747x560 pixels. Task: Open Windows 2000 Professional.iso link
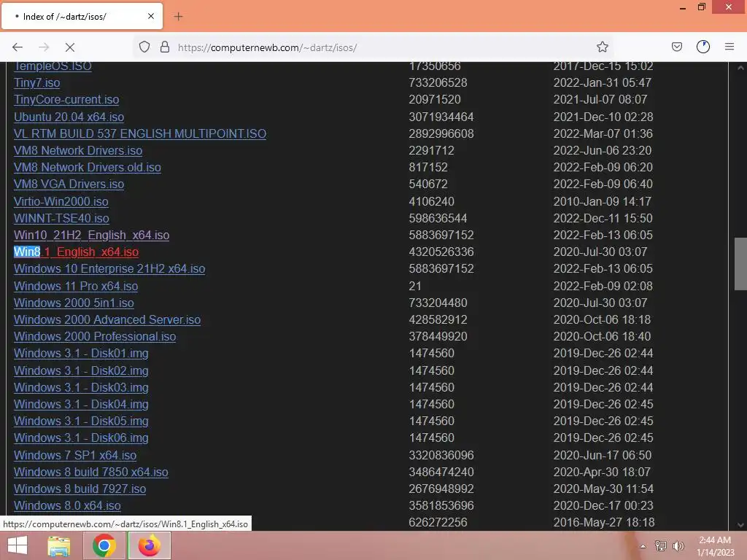(95, 337)
